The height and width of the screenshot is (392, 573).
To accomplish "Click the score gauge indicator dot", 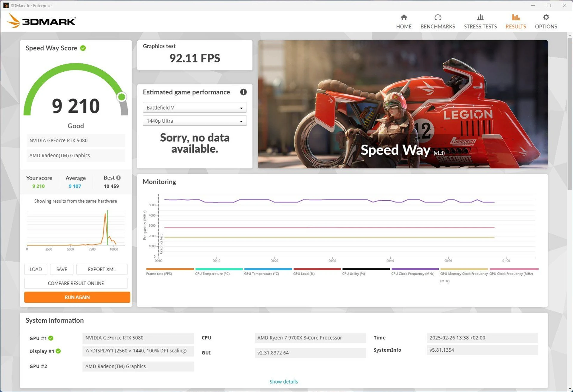I will click(x=121, y=97).
